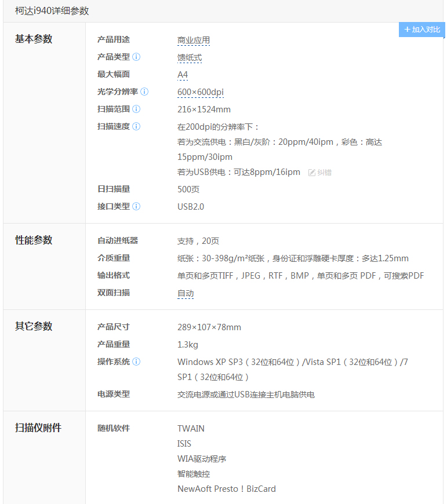
Task: Click the 纸张：30-398g/m² media weight value
Action: (x=293, y=258)
